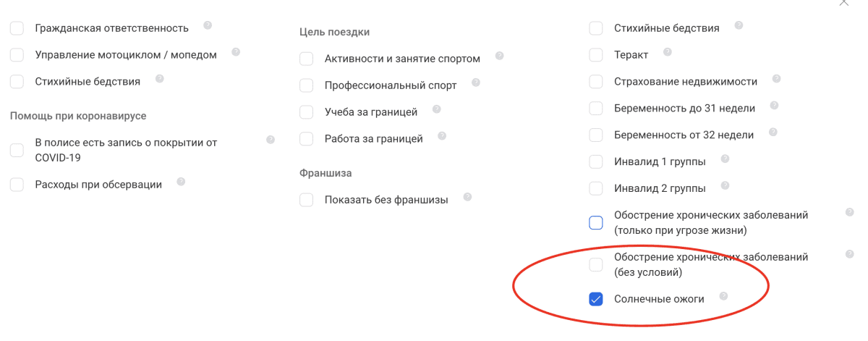Show info for Теракт option
The image size is (868, 341).
(x=668, y=52)
